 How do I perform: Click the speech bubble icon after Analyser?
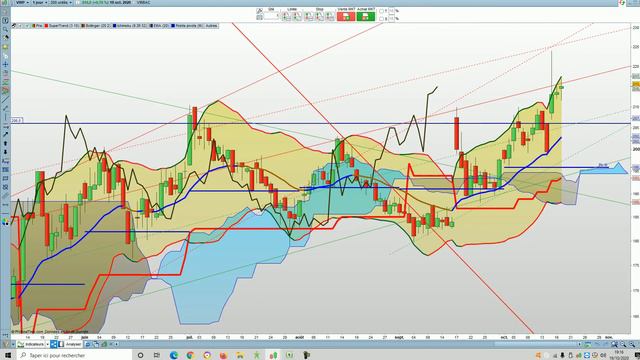(88, 344)
